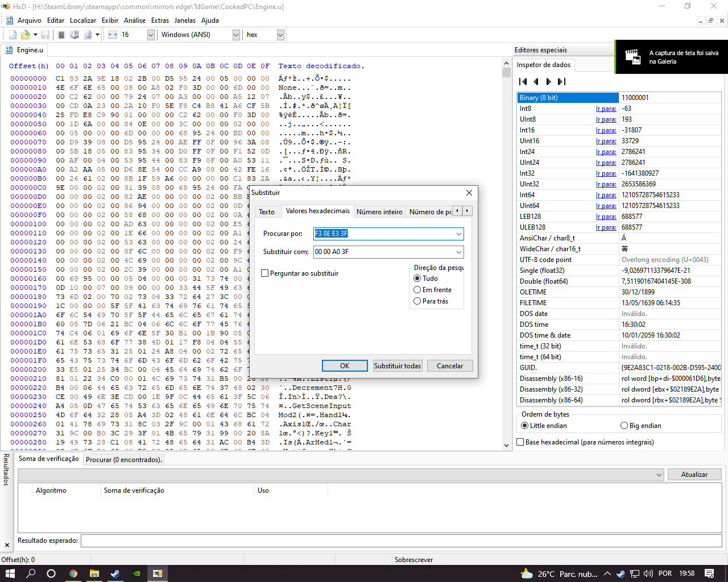The width and height of the screenshot is (728, 582).
Task: Select the Procurar (0 encontrados) tab
Action: pos(124,459)
